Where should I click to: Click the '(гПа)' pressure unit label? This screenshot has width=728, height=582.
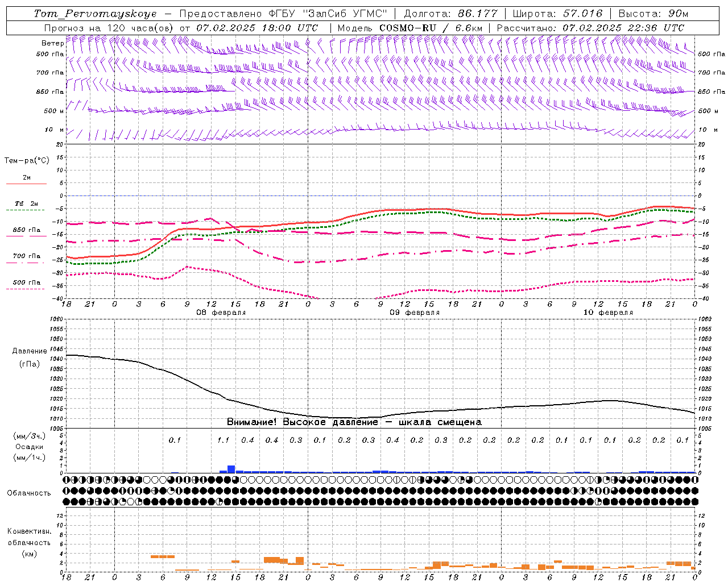point(30,364)
